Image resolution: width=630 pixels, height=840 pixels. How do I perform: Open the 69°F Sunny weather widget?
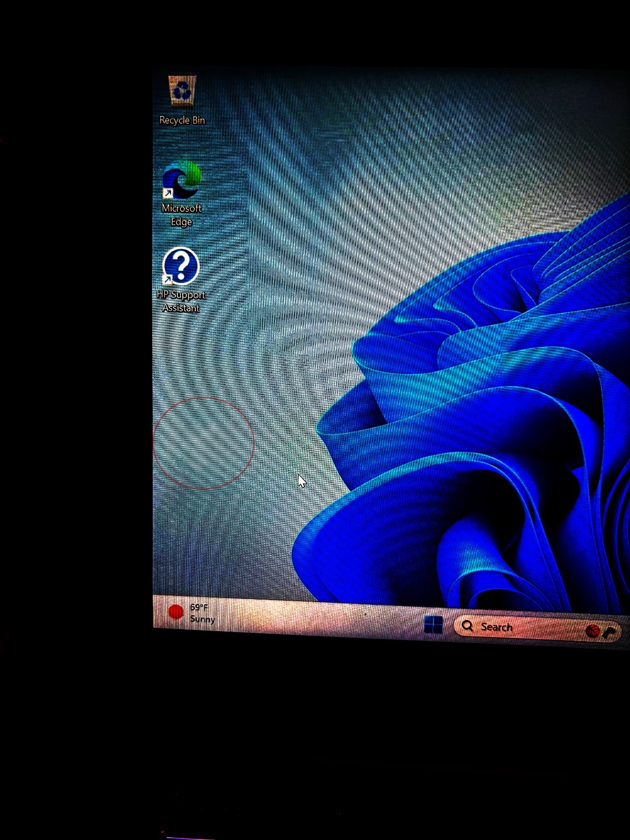click(191, 613)
